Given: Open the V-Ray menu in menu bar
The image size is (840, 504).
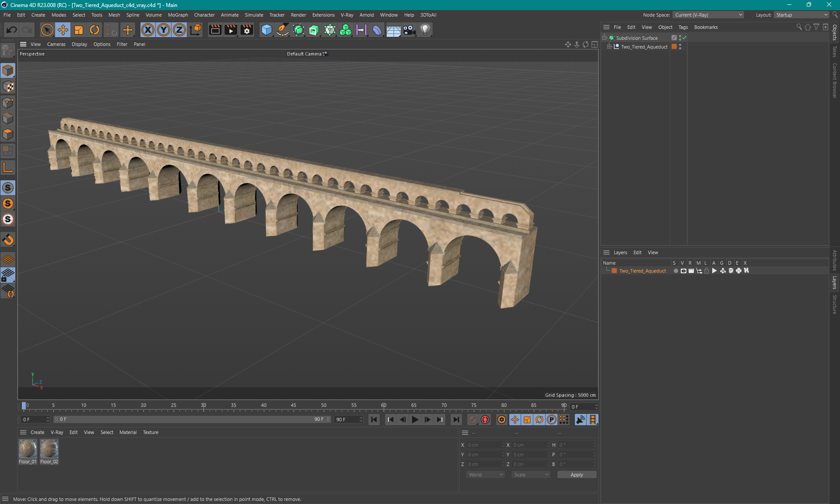Looking at the screenshot, I should [347, 15].
